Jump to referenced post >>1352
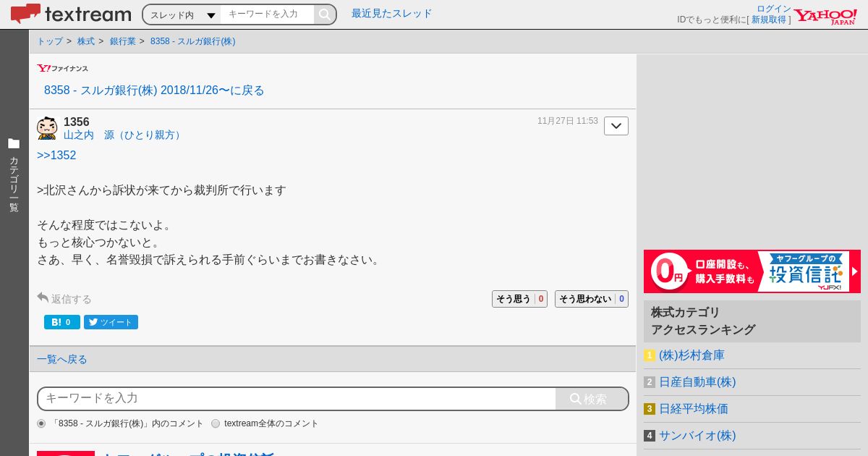The width and height of the screenshot is (868, 456). coord(56,156)
